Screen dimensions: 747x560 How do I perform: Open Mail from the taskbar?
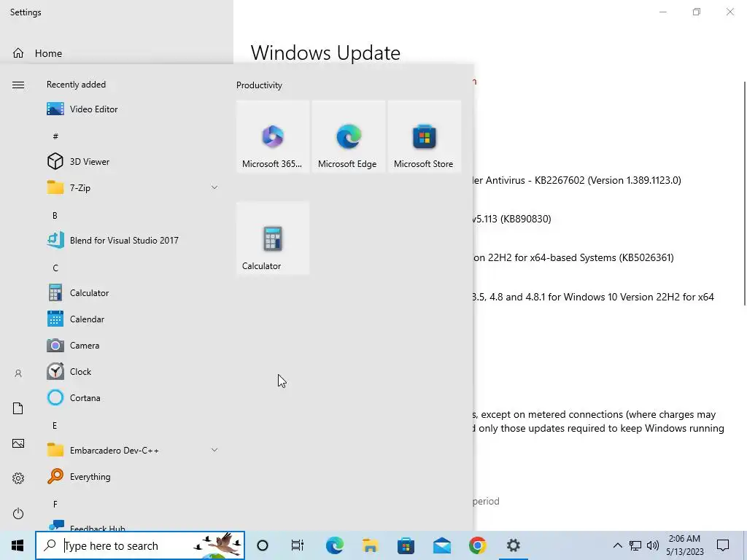tap(441, 545)
